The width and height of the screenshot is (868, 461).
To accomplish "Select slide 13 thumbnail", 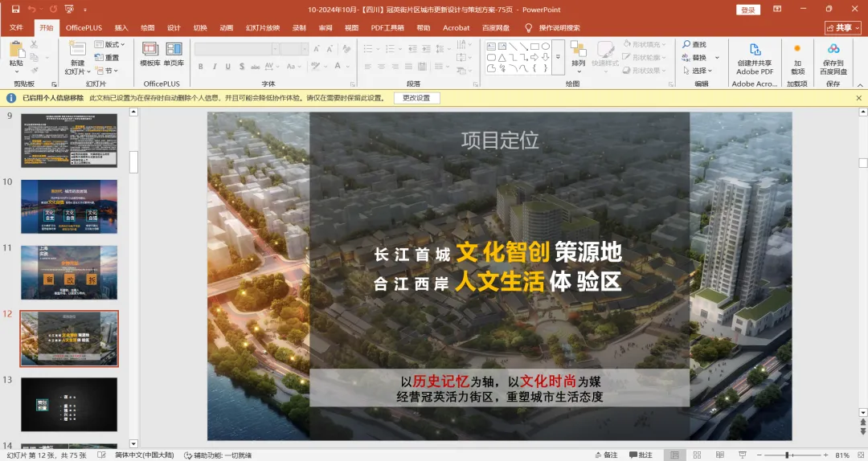I will [x=69, y=405].
